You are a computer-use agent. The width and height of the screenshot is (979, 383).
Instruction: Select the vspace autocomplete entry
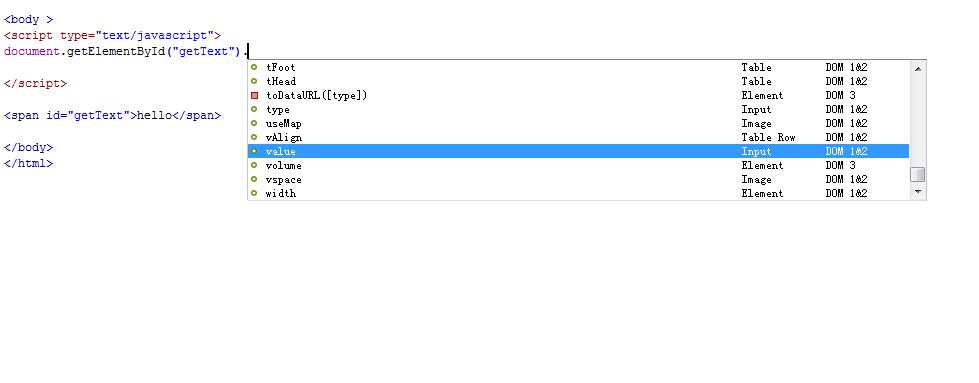(x=578, y=179)
